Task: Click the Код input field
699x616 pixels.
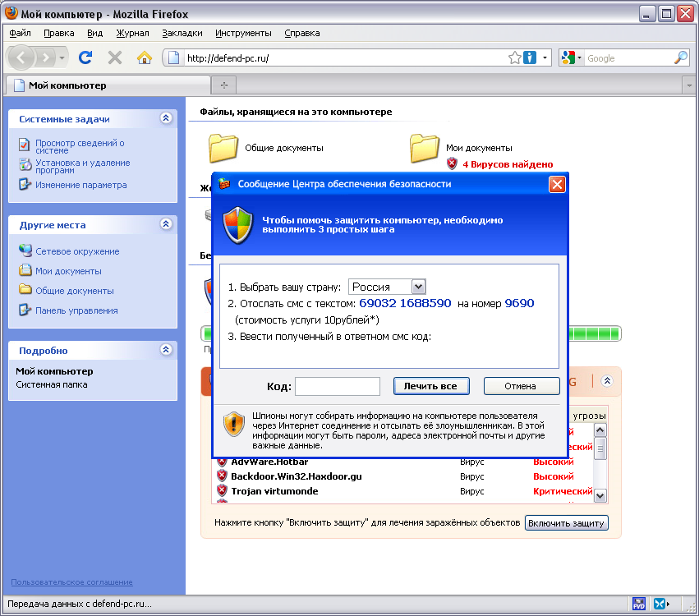Action: pos(338,386)
